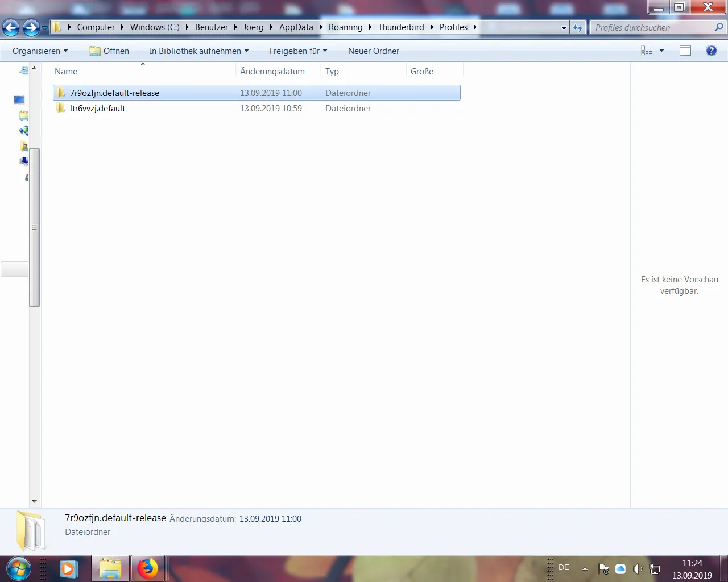The height and width of the screenshot is (582, 728).
Task: Launch Firefox from the taskbar
Action: [148, 568]
